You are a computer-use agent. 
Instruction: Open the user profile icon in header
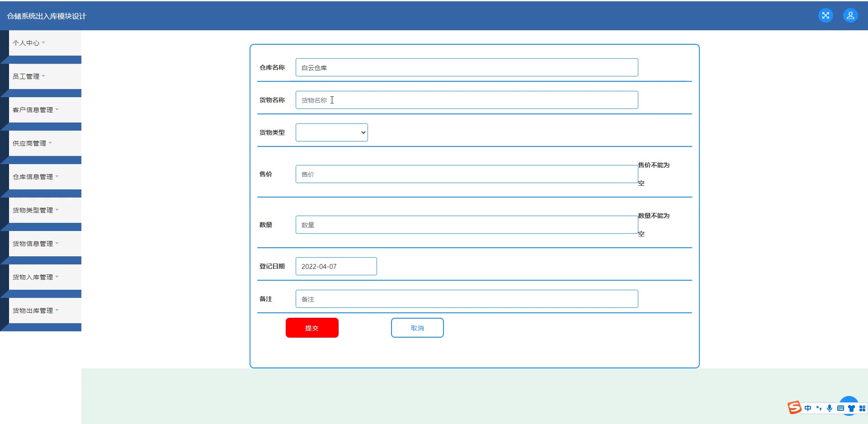850,15
